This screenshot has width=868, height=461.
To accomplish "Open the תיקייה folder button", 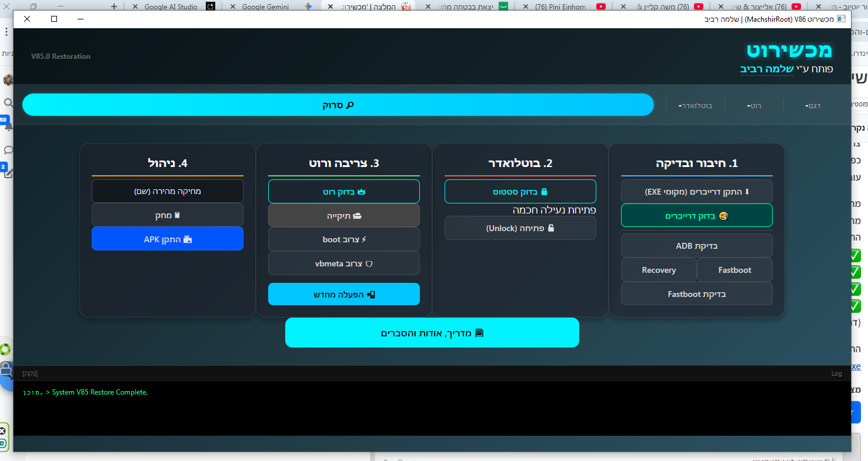I will 343,216.
